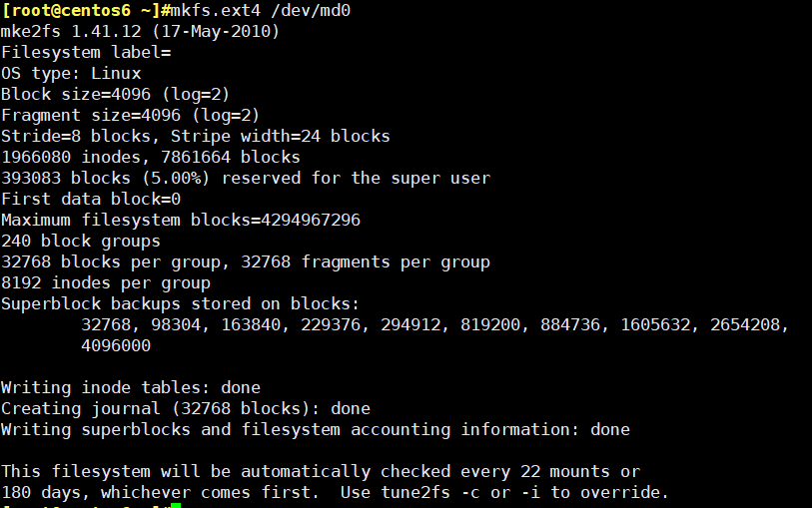Click the green terminal cursor block
This screenshot has width=812, height=508.
(x=176, y=505)
